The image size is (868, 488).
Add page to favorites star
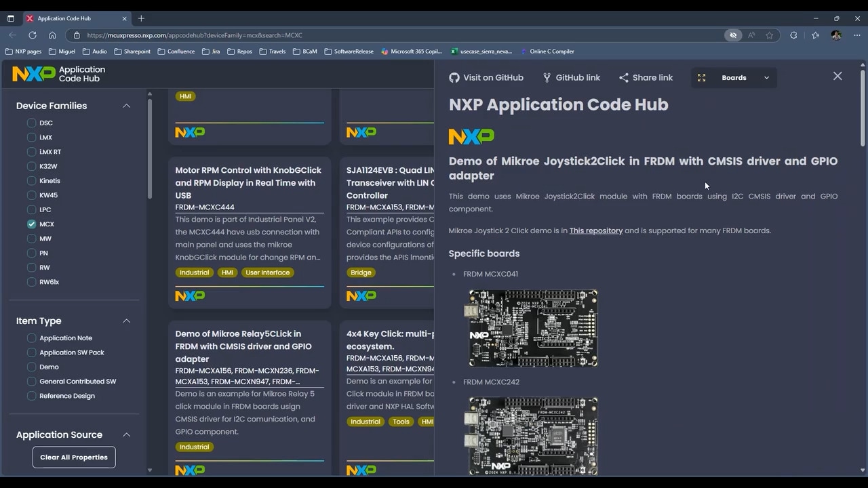pos(770,35)
